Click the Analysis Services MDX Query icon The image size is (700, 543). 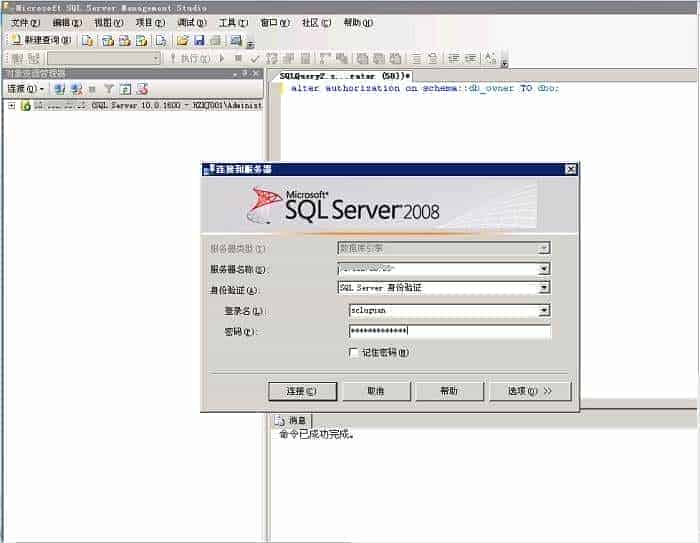[108, 41]
